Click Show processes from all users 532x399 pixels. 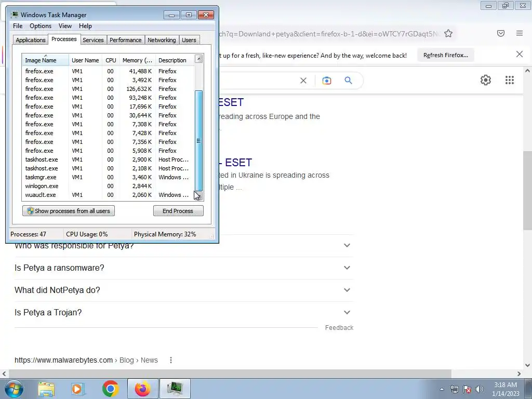click(69, 211)
